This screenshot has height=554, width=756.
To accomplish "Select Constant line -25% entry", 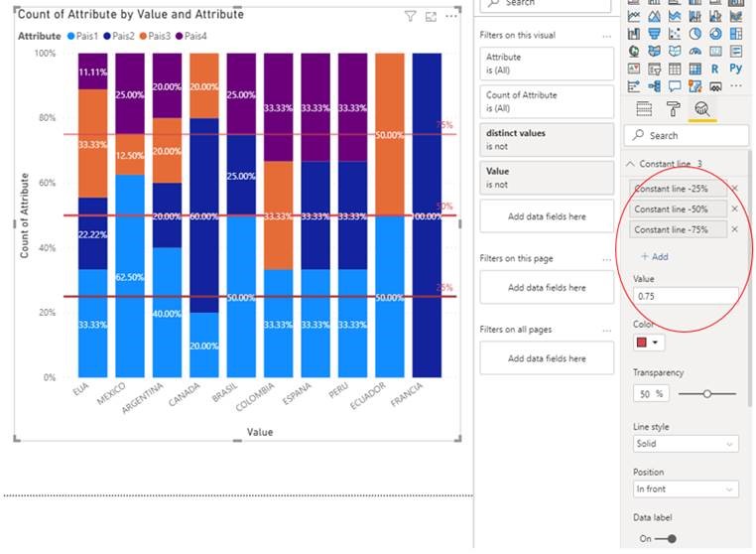I will (x=679, y=189).
